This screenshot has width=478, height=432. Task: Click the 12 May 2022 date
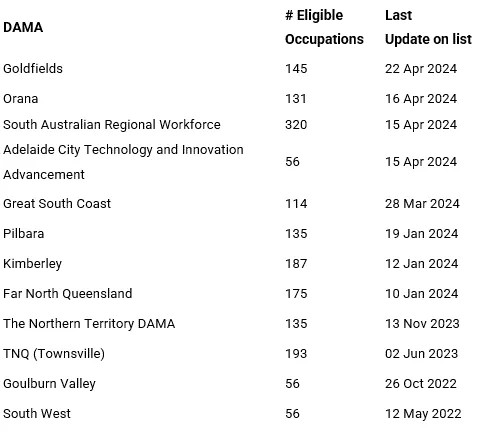click(423, 414)
